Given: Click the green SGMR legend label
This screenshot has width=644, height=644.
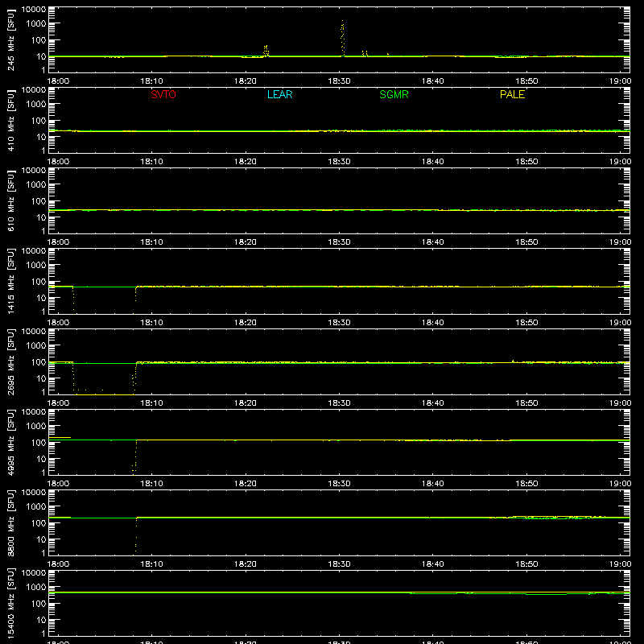Looking at the screenshot, I should coord(394,94).
